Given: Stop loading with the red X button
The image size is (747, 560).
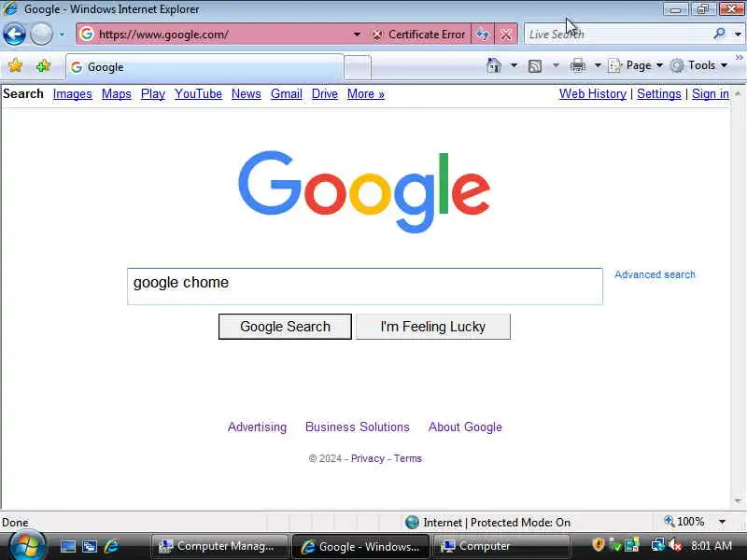Looking at the screenshot, I should [x=506, y=35].
